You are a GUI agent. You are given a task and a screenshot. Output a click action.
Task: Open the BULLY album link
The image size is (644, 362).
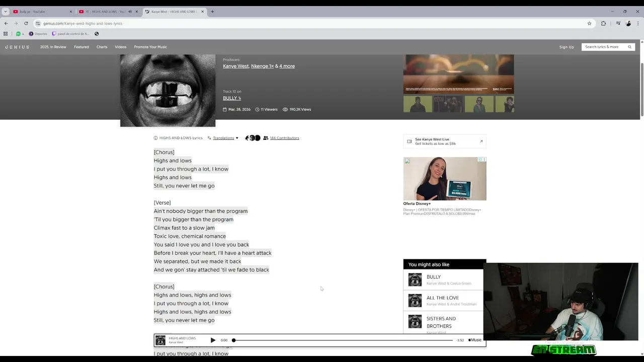pyautogui.click(x=232, y=98)
